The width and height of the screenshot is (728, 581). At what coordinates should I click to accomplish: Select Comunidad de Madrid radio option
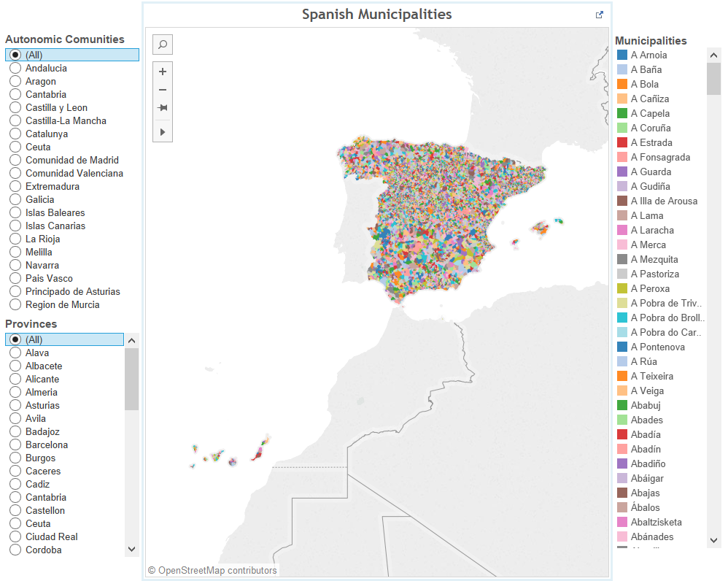[15, 160]
